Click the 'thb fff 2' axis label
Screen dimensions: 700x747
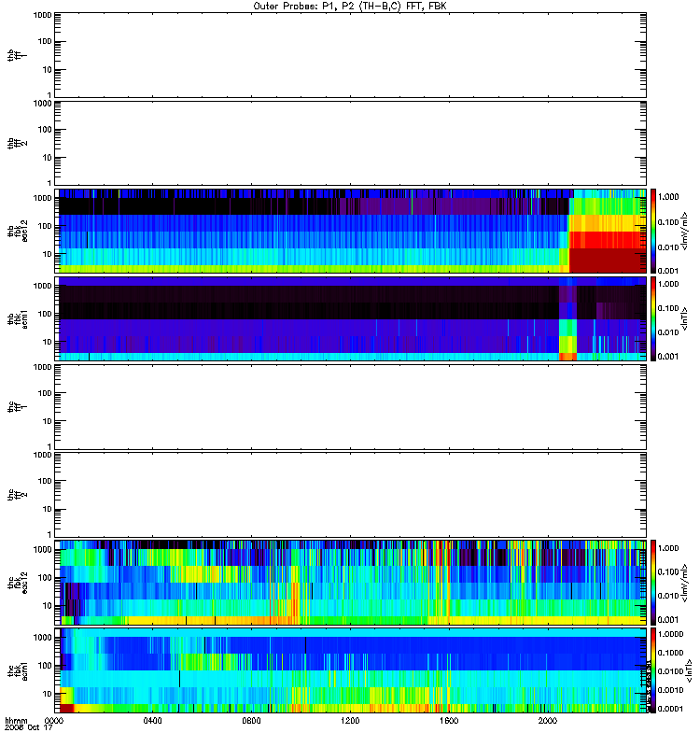point(18,144)
